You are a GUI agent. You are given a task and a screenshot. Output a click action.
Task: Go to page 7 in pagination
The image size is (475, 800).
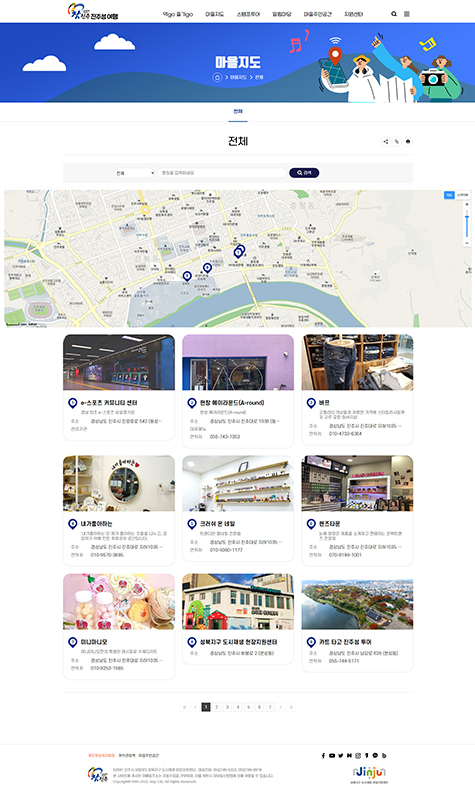point(270,707)
